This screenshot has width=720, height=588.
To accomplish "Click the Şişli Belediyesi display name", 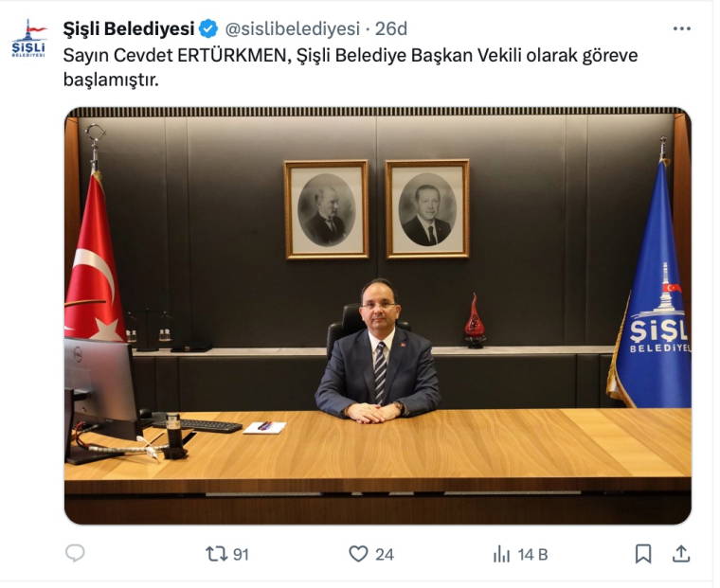I will pyautogui.click(x=129, y=29).
